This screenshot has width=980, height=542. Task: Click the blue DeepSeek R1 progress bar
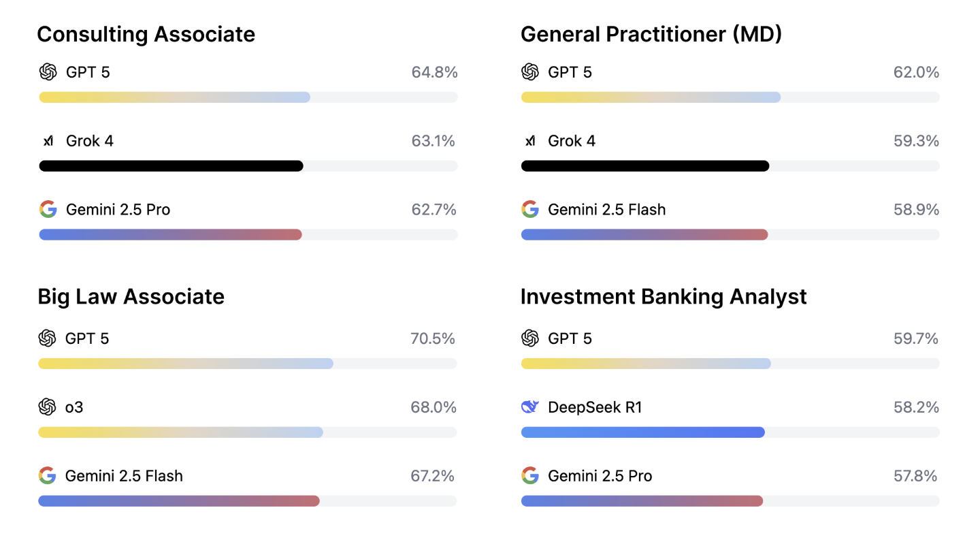tap(642, 432)
